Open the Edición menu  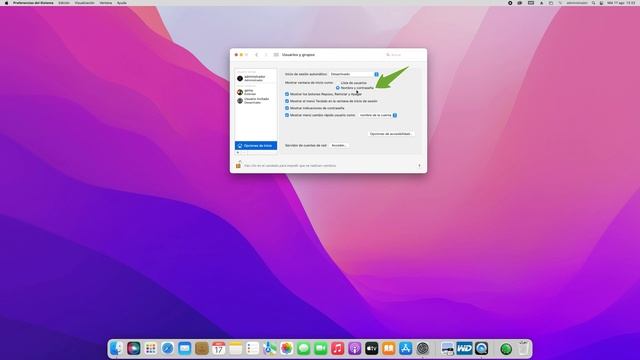[64, 3]
